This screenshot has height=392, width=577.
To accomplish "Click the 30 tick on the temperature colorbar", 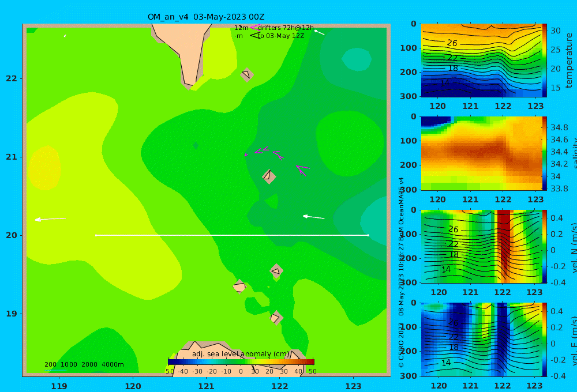I will point(555,31).
